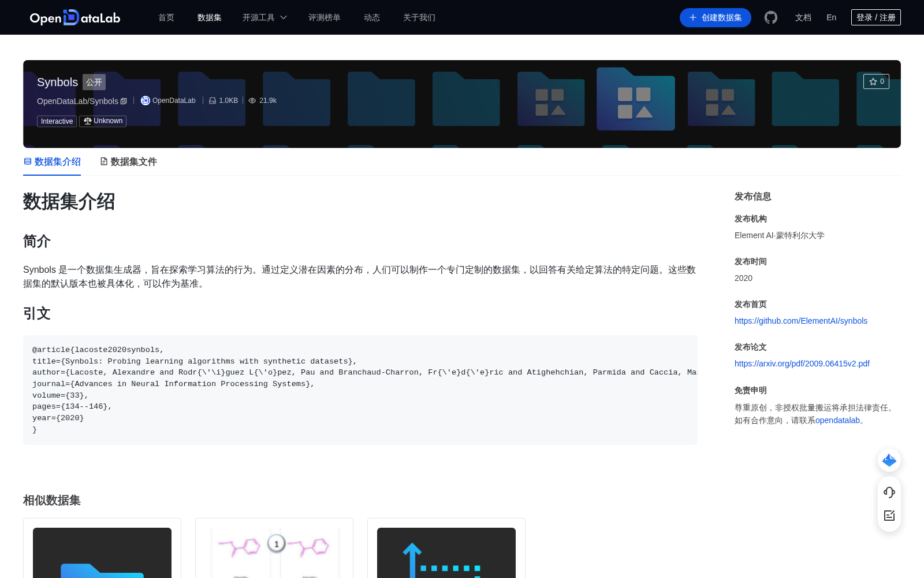
Task: Copy the OpenDataLab/Synbols path icon
Action: (x=124, y=101)
